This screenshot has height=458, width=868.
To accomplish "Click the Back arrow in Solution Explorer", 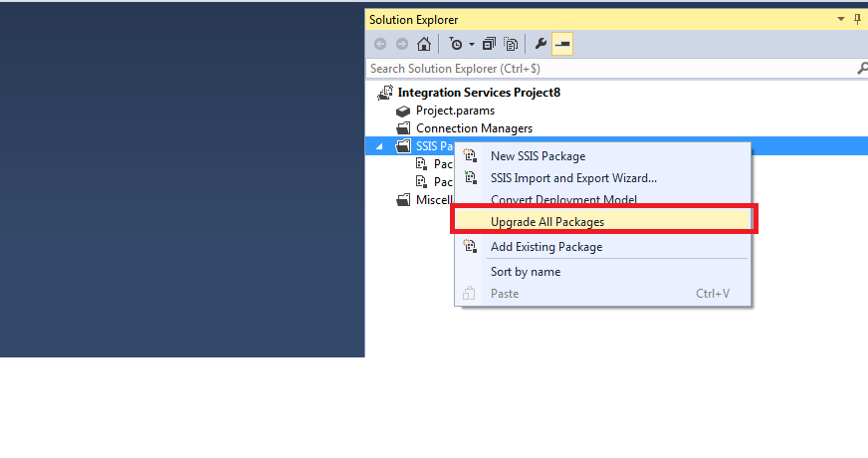I will [x=380, y=44].
